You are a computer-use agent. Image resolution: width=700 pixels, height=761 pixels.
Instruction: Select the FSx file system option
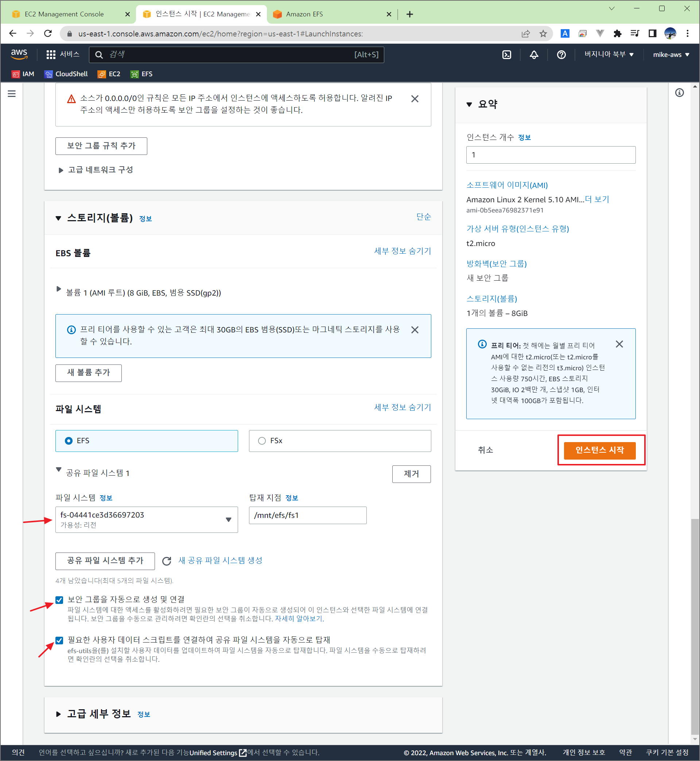pyautogui.click(x=262, y=441)
